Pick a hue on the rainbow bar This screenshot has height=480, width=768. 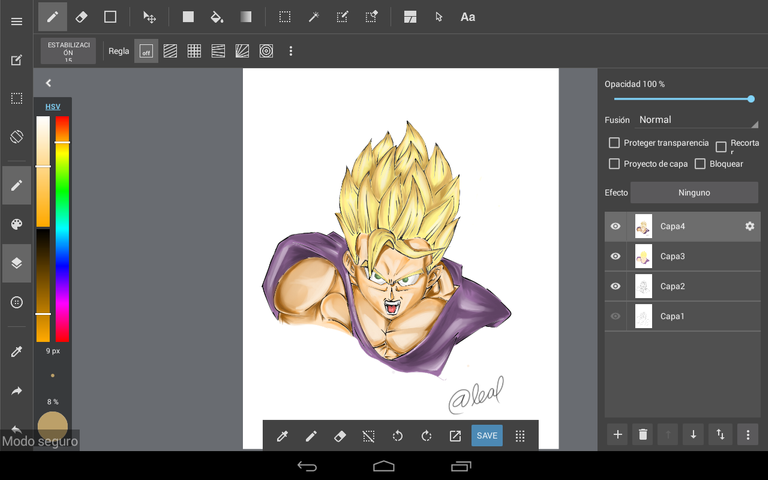coord(62,229)
